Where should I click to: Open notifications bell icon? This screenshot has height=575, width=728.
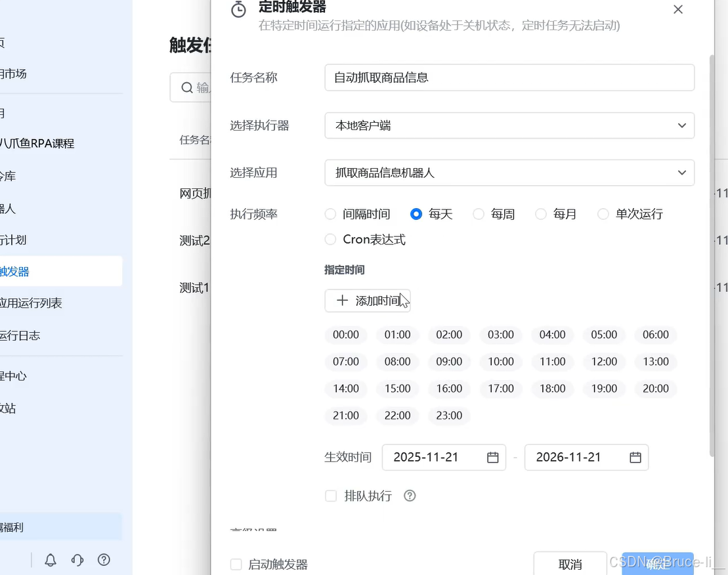51,560
